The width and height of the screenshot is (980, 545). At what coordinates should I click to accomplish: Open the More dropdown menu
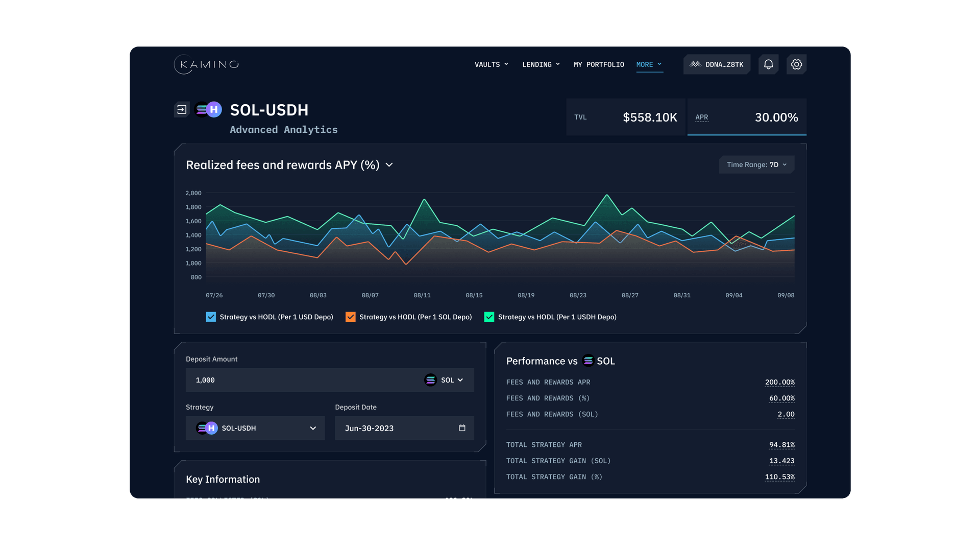click(649, 64)
